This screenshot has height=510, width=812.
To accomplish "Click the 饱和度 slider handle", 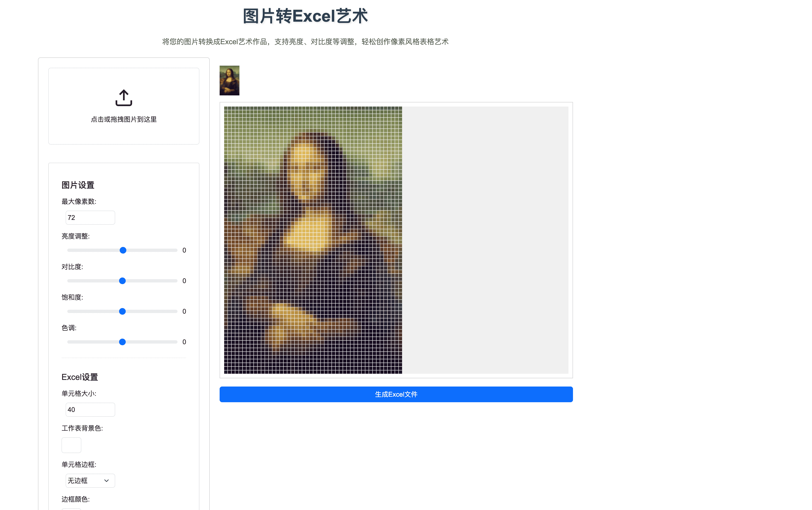I will [122, 311].
